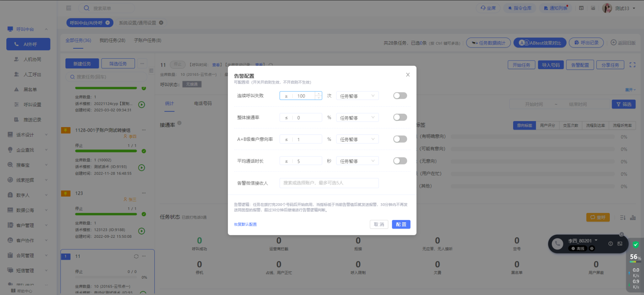Viewport: 644px width, 295px height.
Task: Open the 电话号码 tab
Action: click(x=203, y=103)
